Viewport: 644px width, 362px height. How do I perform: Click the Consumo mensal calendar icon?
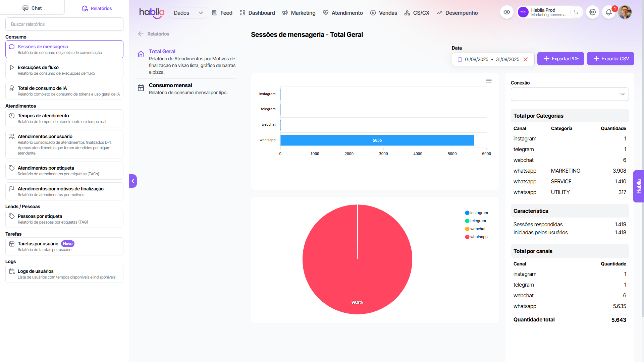[141, 88]
